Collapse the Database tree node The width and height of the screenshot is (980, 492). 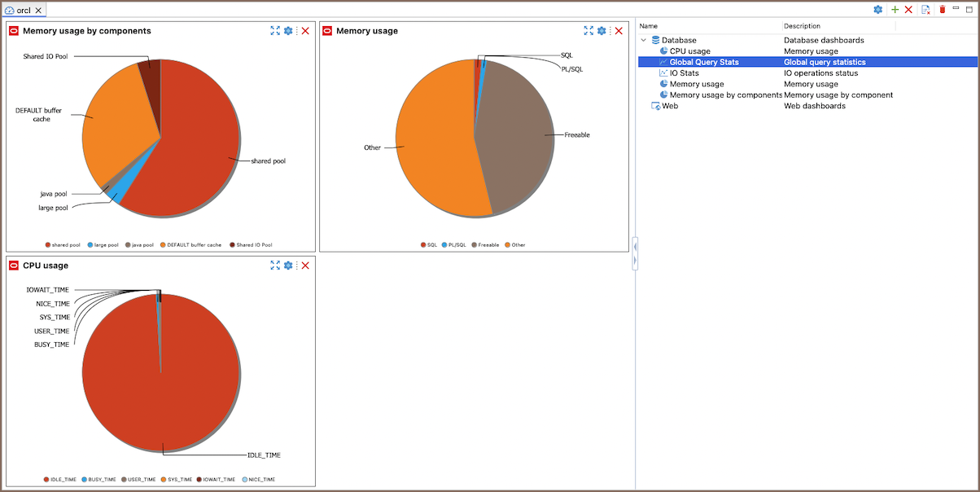pyautogui.click(x=644, y=40)
